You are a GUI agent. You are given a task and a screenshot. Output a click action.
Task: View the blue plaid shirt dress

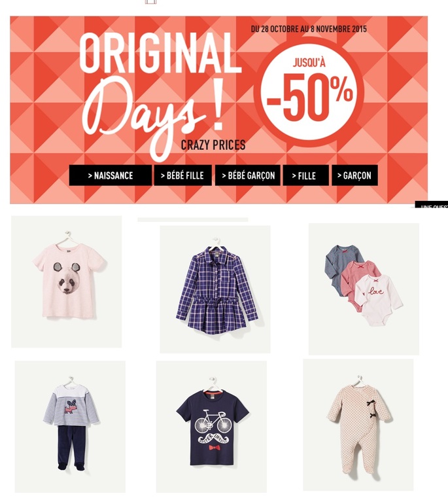click(215, 289)
